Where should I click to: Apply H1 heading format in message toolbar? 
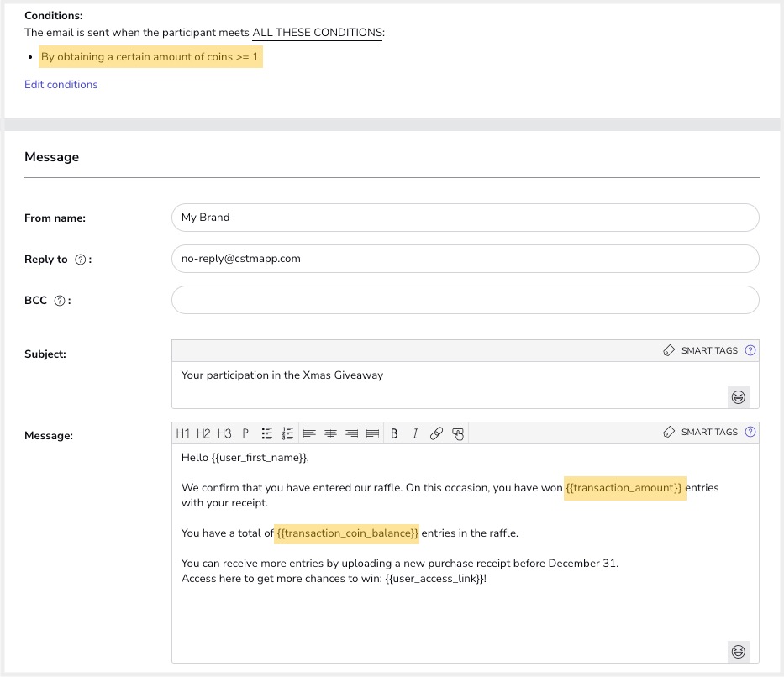183,433
